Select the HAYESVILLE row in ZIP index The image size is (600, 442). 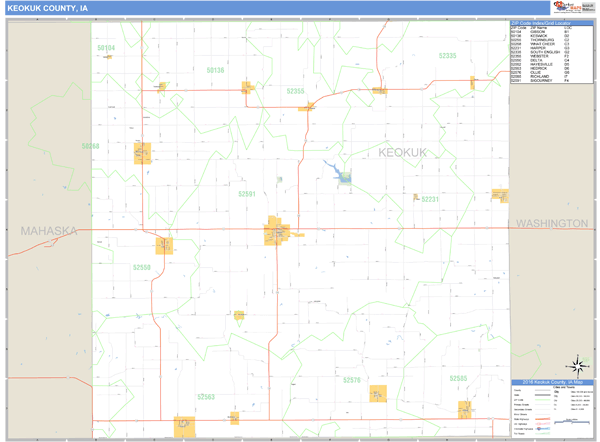[x=541, y=64]
